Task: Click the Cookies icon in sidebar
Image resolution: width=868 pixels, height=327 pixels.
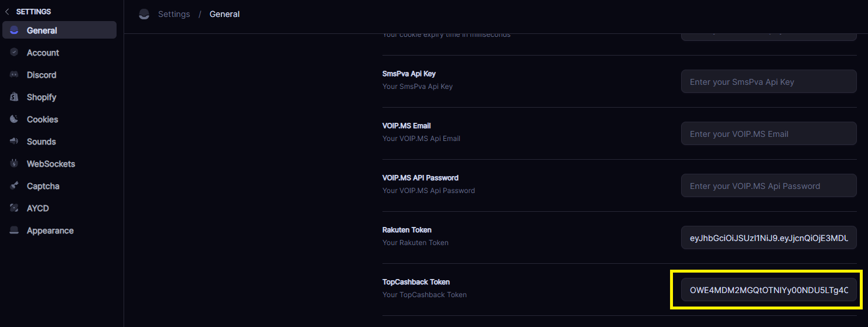Action: (x=14, y=119)
